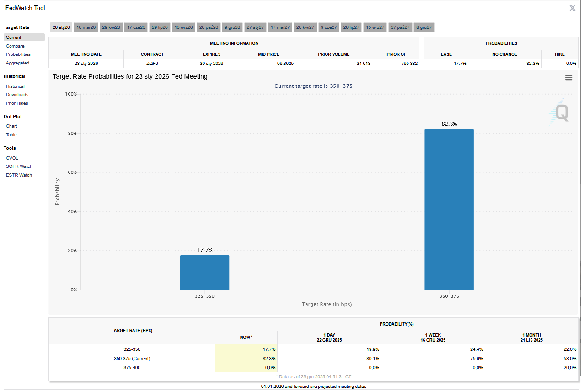
Task: Open the Compare target rate view
Action: point(15,46)
